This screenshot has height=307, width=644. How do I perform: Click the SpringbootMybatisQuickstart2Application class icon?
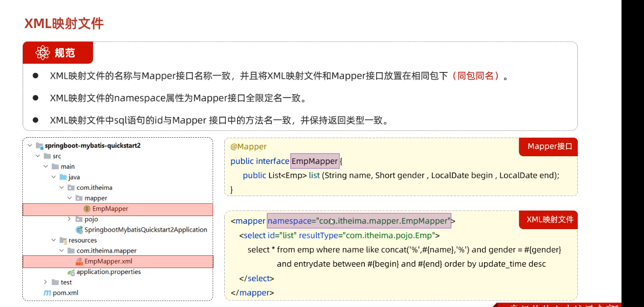point(79,230)
